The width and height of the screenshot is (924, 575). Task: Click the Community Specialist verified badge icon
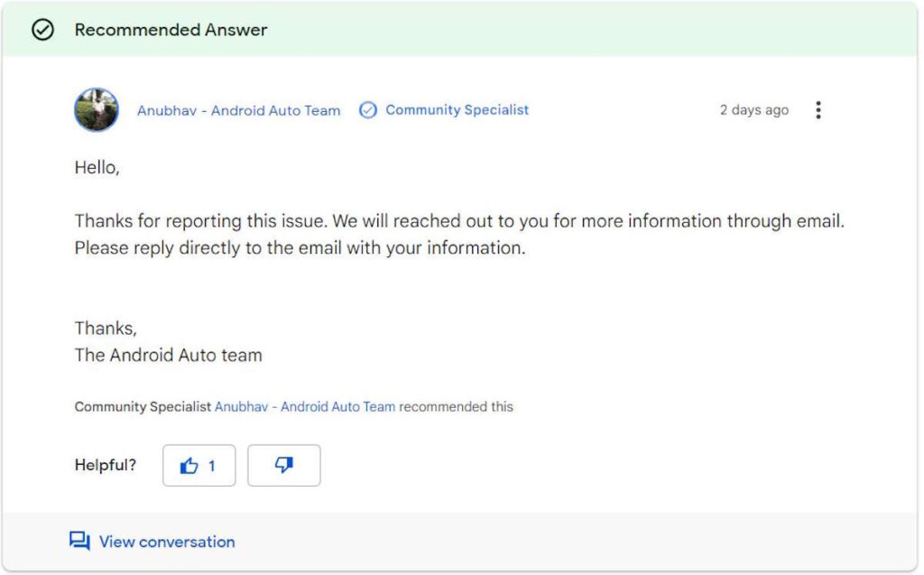(x=368, y=110)
